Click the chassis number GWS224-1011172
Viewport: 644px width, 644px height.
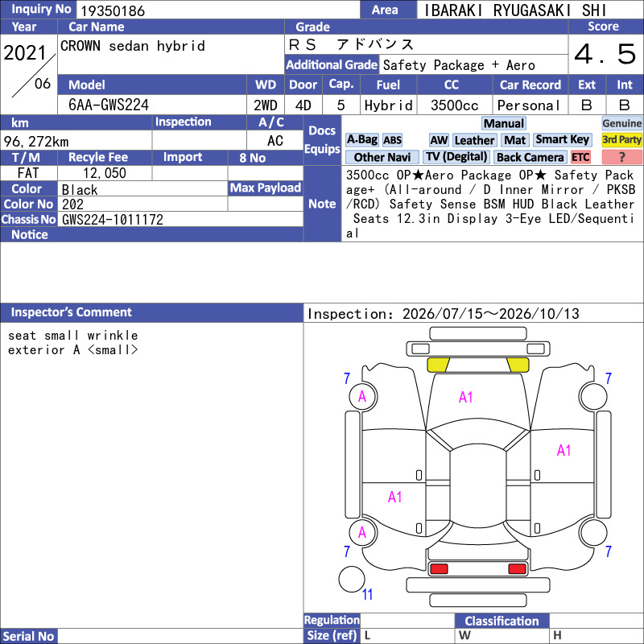(113, 220)
